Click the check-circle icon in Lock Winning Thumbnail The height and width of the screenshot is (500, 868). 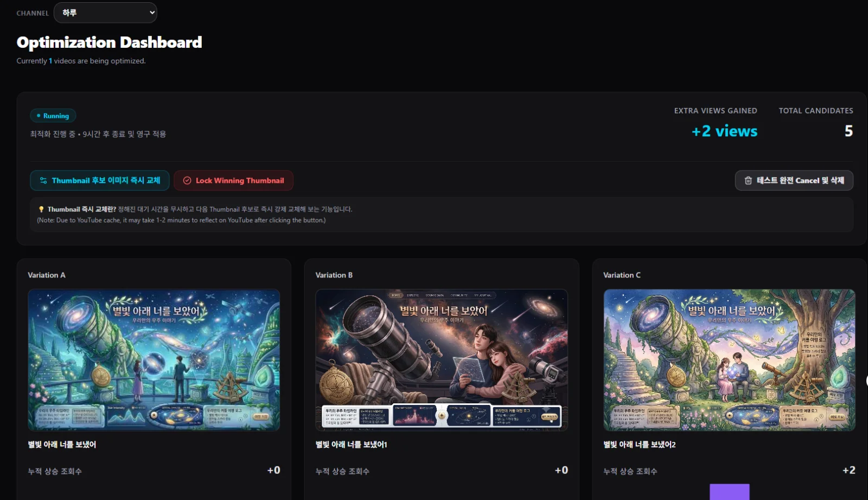click(187, 181)
